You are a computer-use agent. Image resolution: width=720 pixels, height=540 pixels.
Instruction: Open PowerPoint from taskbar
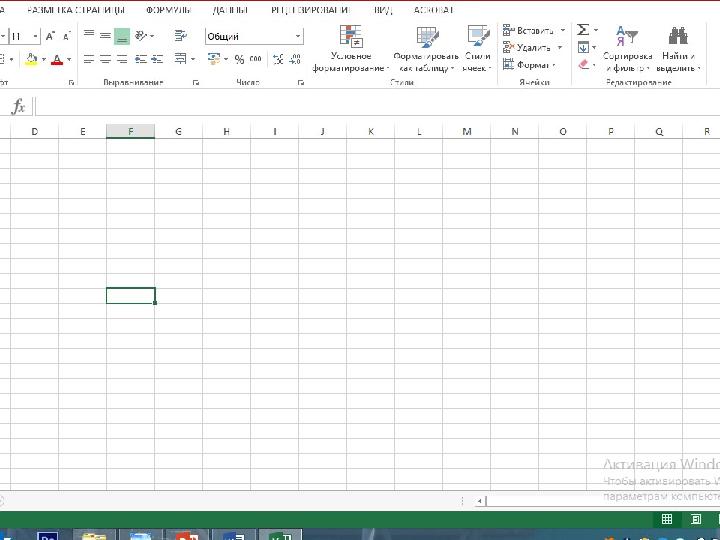pos(187,535)
